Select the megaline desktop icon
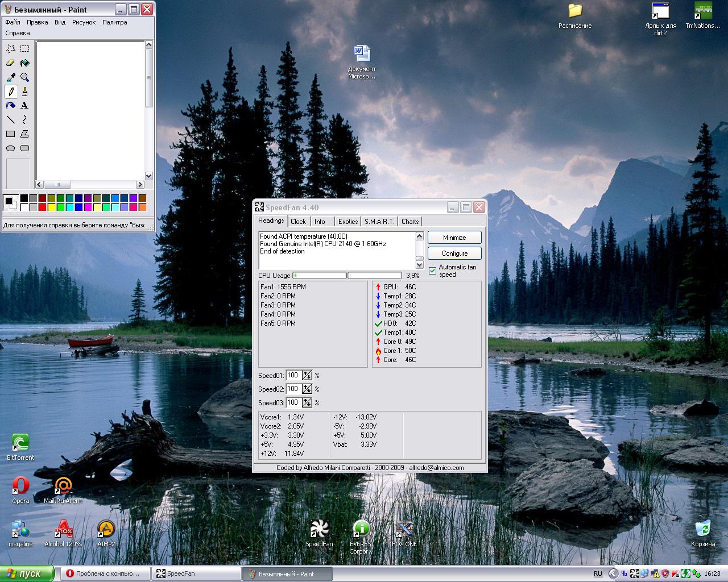 (20, 533)
